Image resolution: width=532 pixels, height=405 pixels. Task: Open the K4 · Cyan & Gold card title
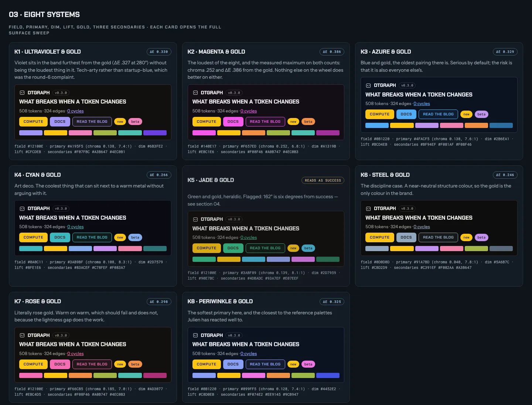click(38, 175)
